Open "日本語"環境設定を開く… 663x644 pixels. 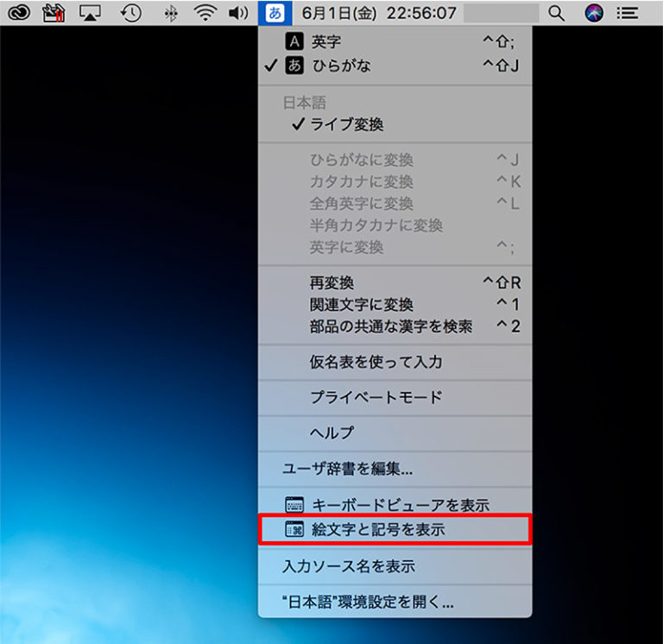[395, 602]
